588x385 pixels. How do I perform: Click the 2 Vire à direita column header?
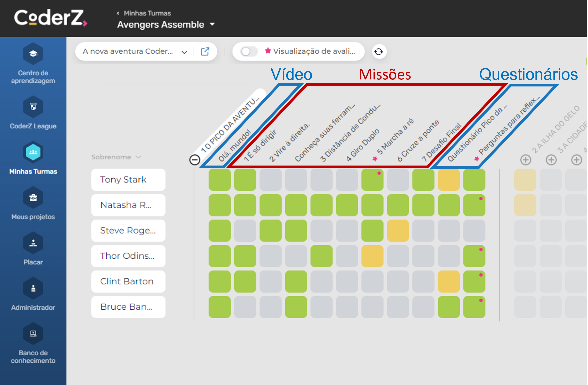[290, 142]
